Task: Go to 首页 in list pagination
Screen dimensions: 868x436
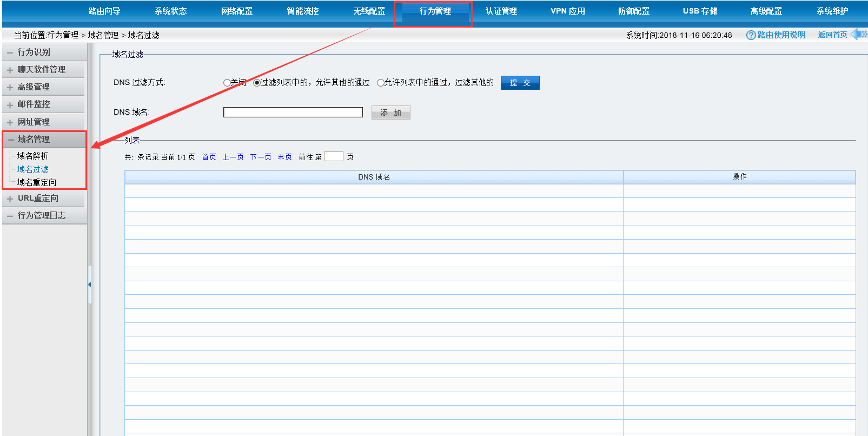Action: pyautogui.click(x=209, y=157)
